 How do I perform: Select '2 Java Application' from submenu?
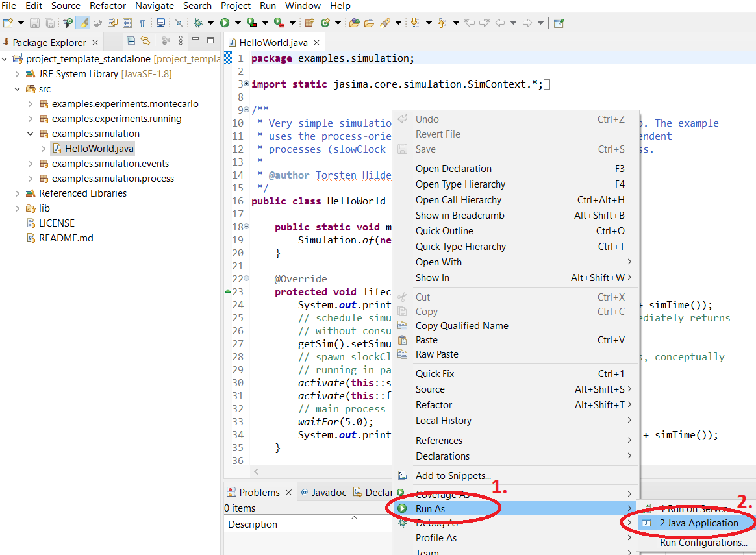tap(699, 523)
